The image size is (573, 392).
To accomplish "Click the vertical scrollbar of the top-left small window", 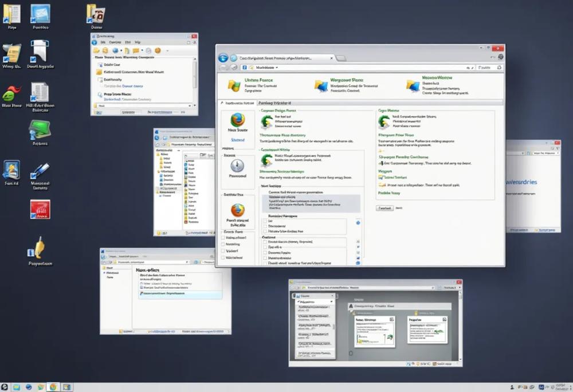I will (195, 75).
